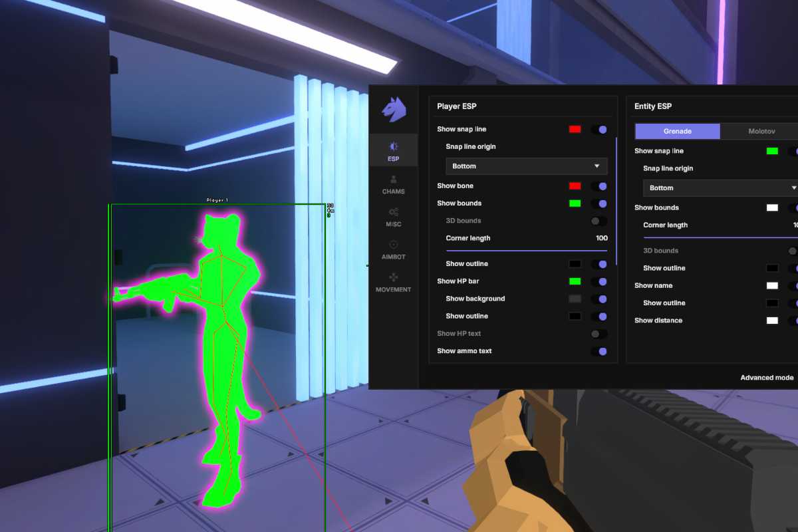Enable 3D bounds in Player ESP

click(x=598, y=221)
